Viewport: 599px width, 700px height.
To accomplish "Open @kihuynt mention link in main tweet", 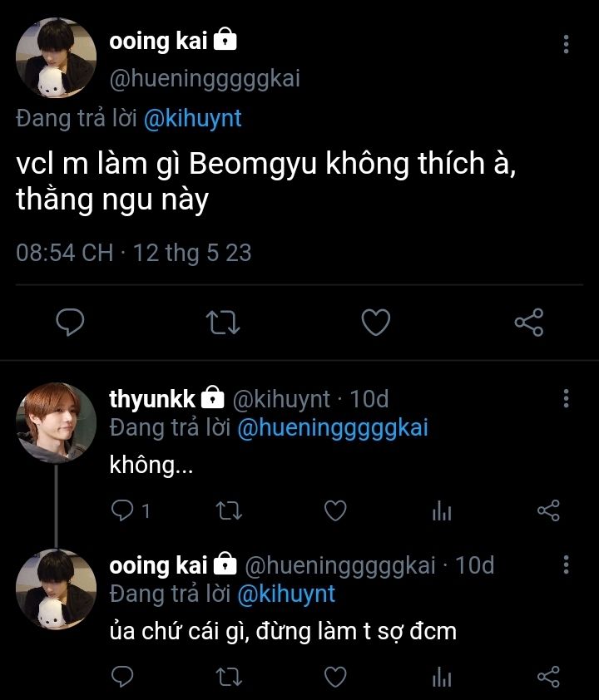I will pos(192,118).
